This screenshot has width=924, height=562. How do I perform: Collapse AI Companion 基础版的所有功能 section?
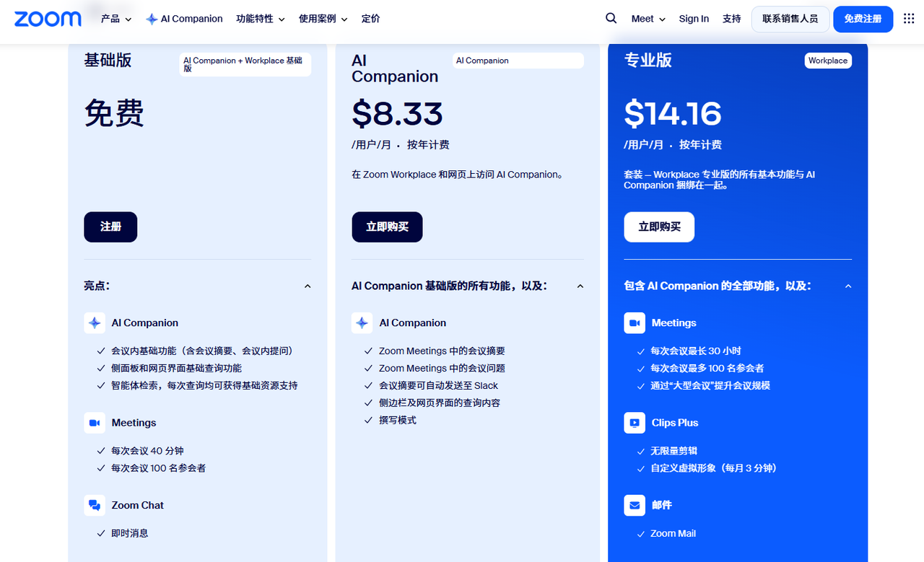click(x=580, y=286)
